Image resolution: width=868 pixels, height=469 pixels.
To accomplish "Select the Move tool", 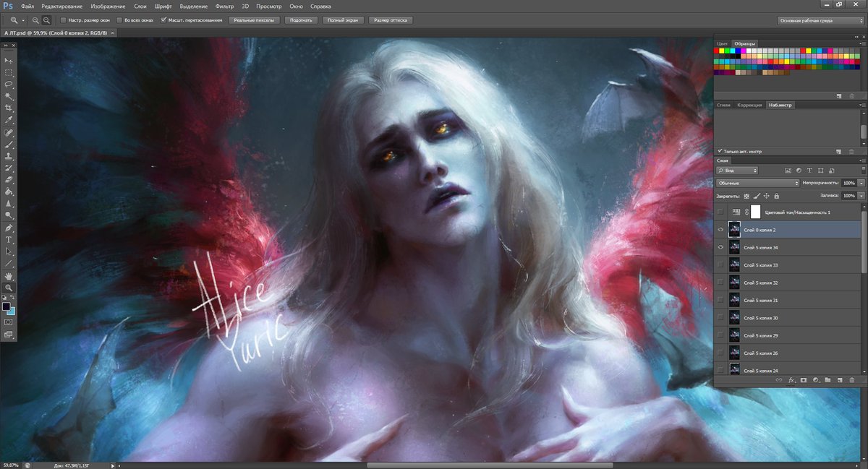I will click(x=9, y=61).
